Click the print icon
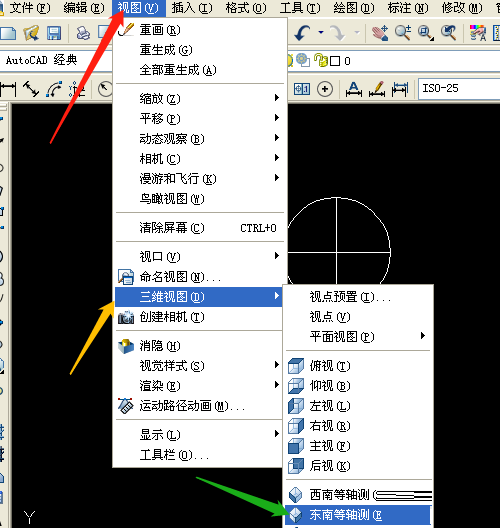The height and width of the screenshot is (528, 500). pos(83,33)
